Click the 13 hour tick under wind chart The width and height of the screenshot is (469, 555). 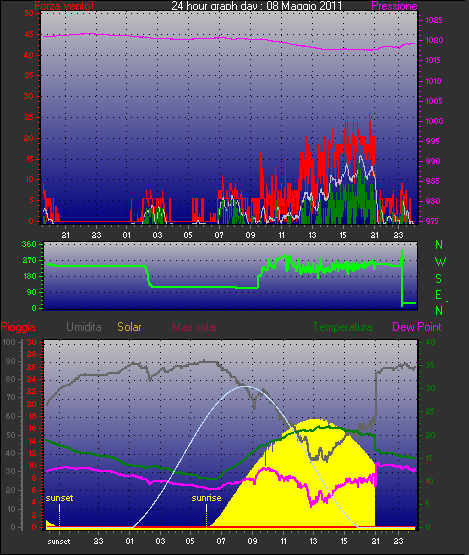[312, 235]
